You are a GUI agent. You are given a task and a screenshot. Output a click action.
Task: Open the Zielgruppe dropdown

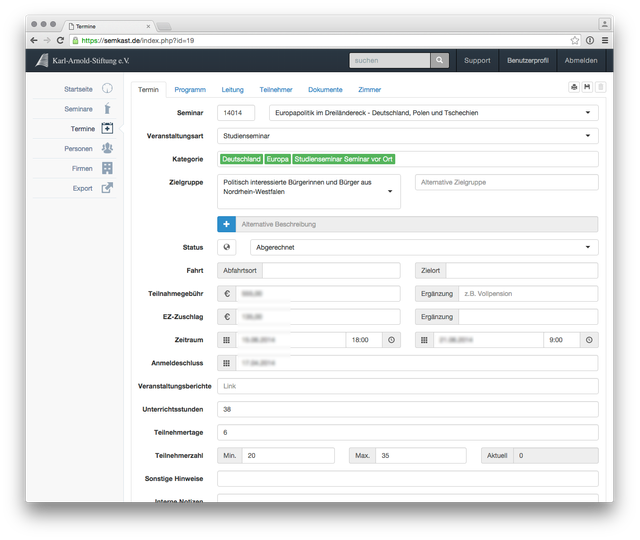pos(389,191)
